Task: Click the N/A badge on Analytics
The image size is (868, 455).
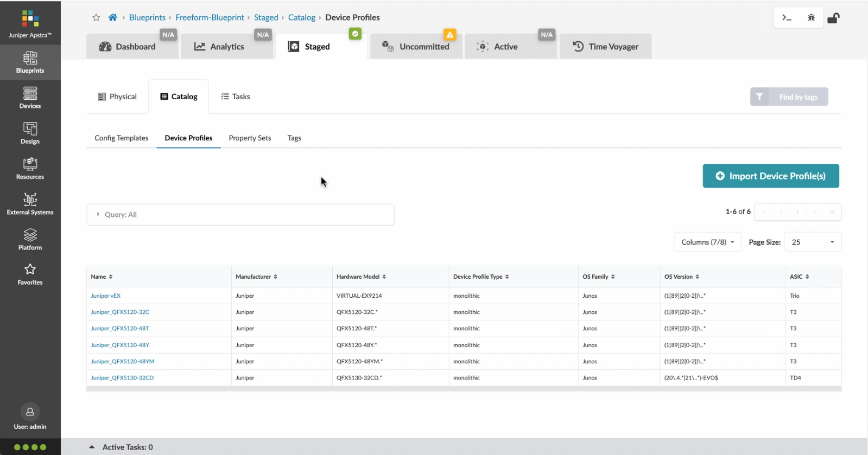Action: pos(263,35)
